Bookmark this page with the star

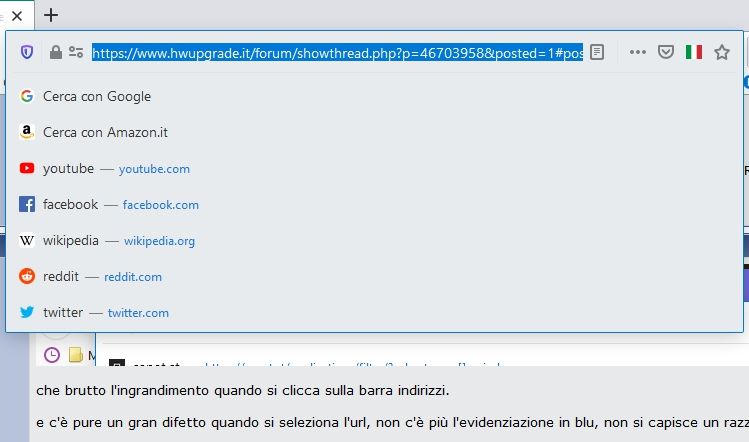coord(722,52)
